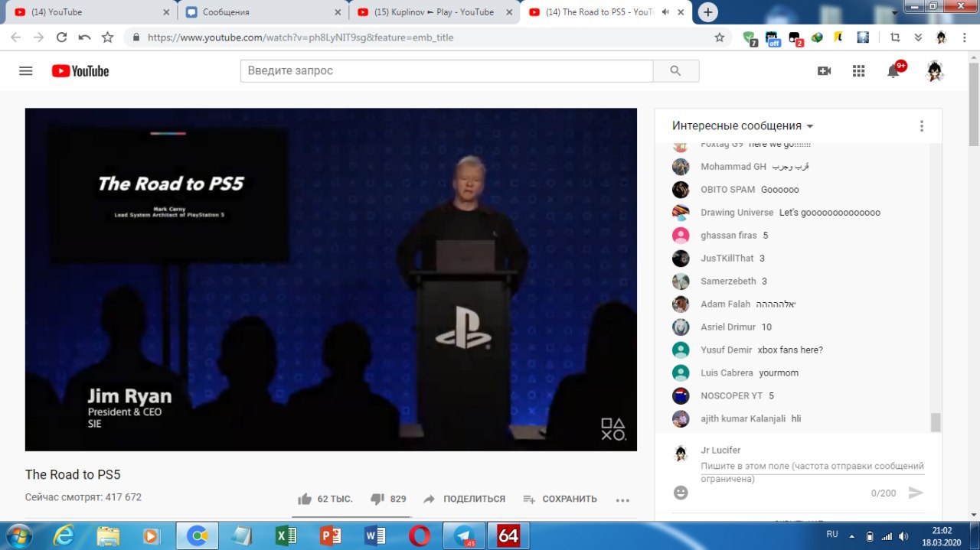Open the Windows Start menu

[x=18, y=535]
